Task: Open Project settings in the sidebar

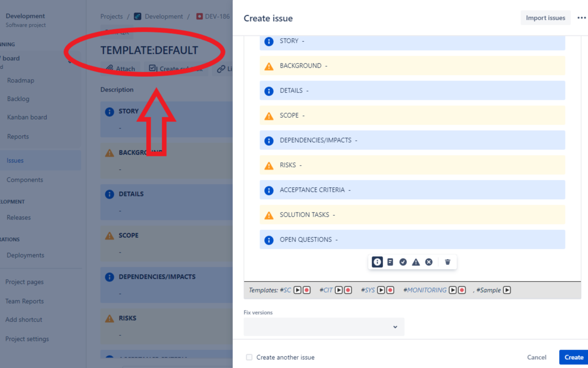Action: 27,339
